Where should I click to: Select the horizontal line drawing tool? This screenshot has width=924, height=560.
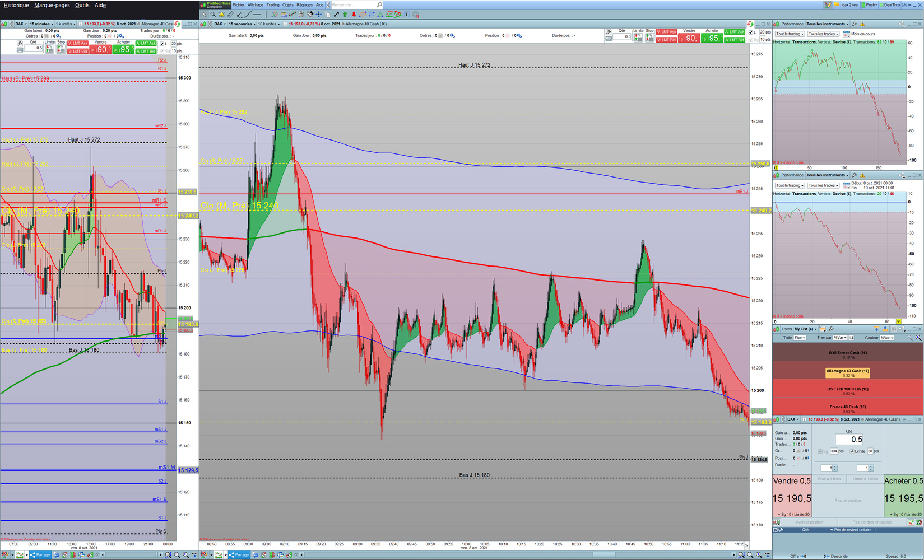(257, 15)
